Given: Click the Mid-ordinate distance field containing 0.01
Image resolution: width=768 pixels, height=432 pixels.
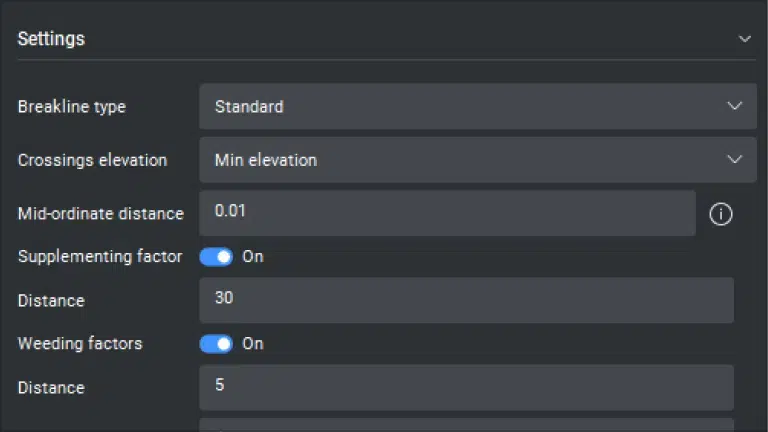Looking at the screenshot, I should click(447, 213).
